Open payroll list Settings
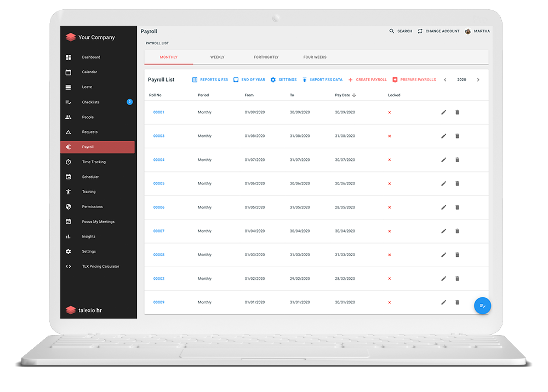 tap(283, 79)
